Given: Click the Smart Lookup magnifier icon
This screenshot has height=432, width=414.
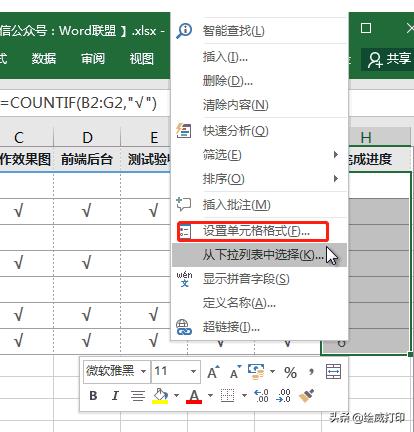Looking at the screenshot, I should point(184,31).
